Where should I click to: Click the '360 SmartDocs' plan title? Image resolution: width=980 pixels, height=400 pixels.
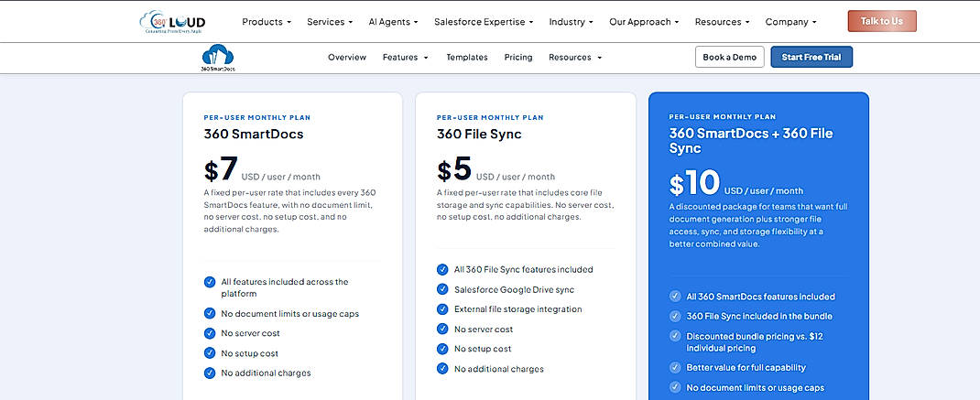(253, 134)
